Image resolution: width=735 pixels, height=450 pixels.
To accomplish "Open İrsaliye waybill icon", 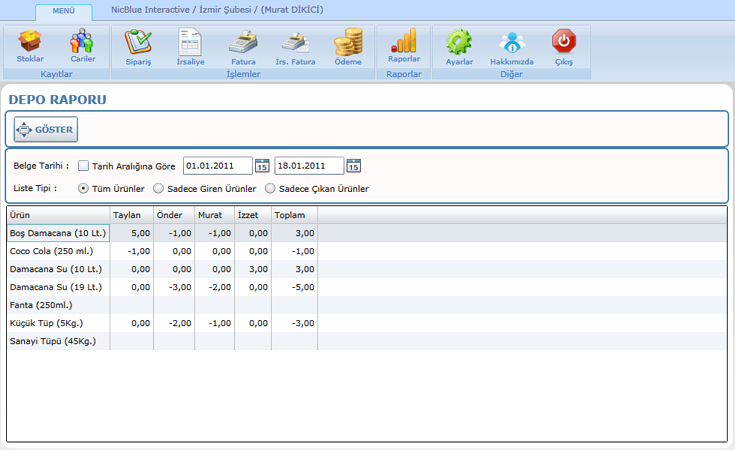I will point(190,45).
